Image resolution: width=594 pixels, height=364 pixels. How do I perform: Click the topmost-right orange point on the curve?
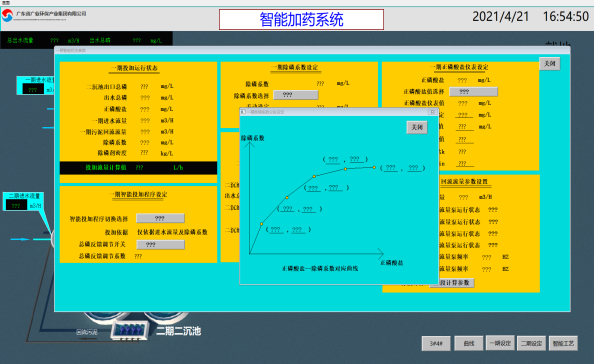pyautogui.click(x=374, y=167)
